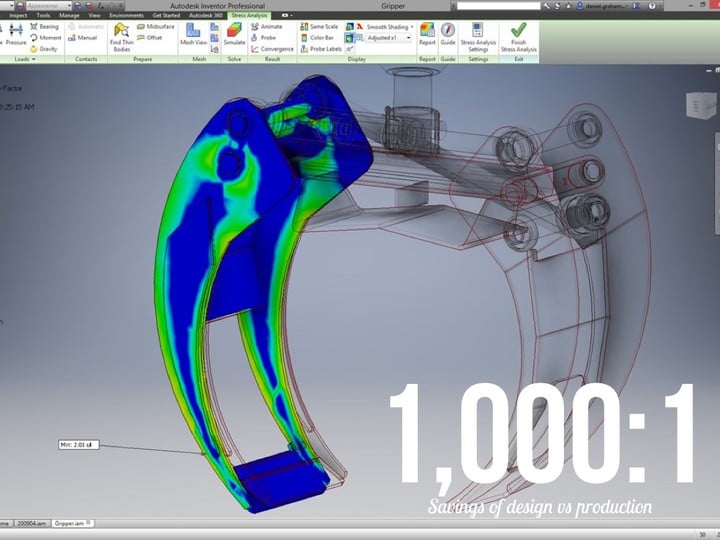
Task: Click the local mesh control icon
Action: pyautogui.click(x=214, y=38)
